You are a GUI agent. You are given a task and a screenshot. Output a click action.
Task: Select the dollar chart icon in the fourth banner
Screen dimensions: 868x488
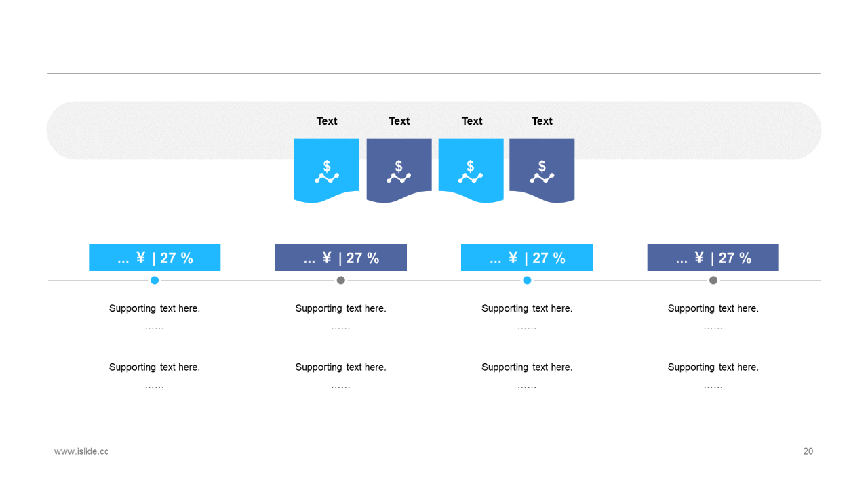pos(542,171)
